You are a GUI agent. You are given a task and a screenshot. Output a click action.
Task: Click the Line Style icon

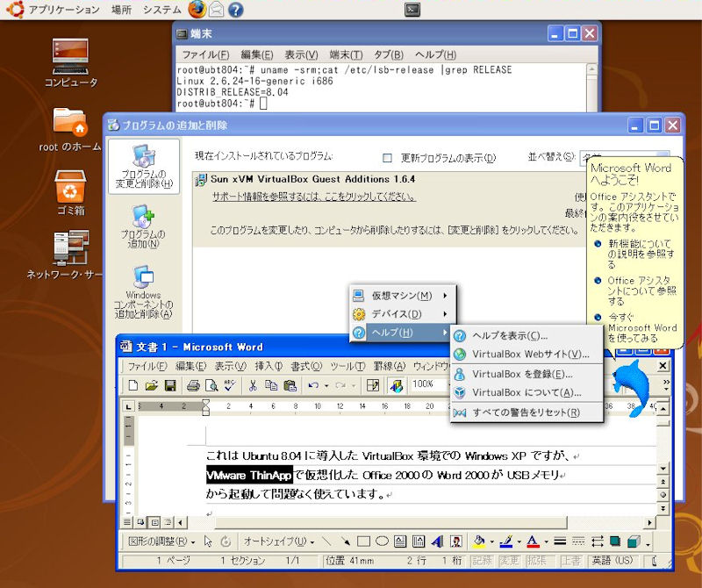click(x=560, y=541)
